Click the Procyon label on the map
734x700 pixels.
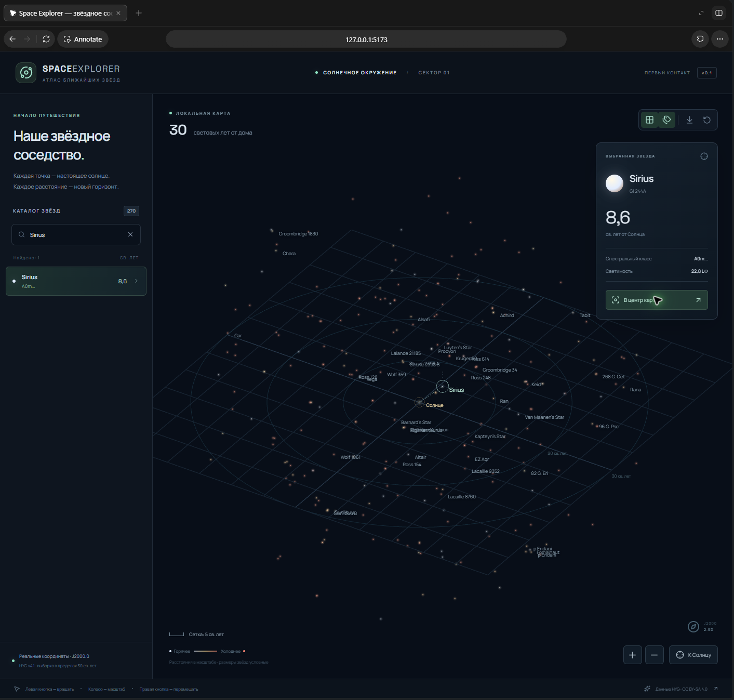[x=447, y=351]
